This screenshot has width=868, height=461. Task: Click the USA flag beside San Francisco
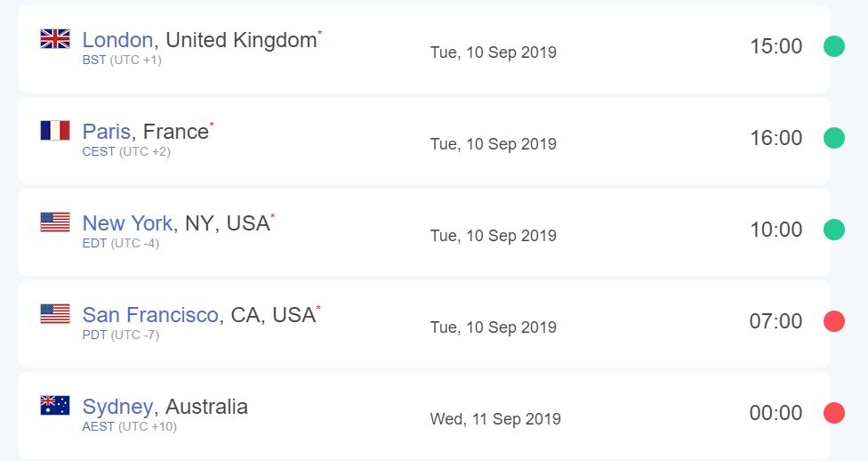click(x=55, y=314)
